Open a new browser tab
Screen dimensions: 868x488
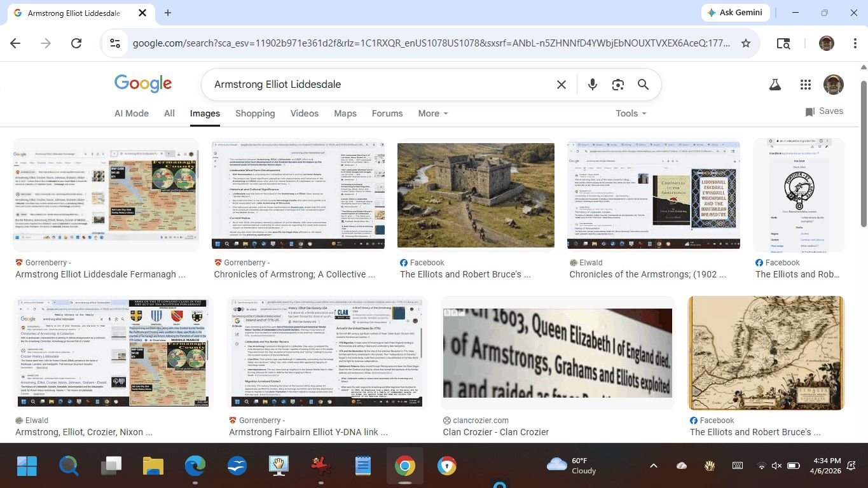[168, 13]
